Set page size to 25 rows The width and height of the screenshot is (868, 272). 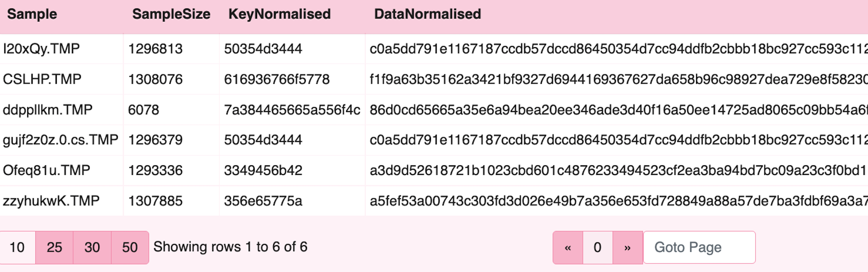[x=55, y=247]
